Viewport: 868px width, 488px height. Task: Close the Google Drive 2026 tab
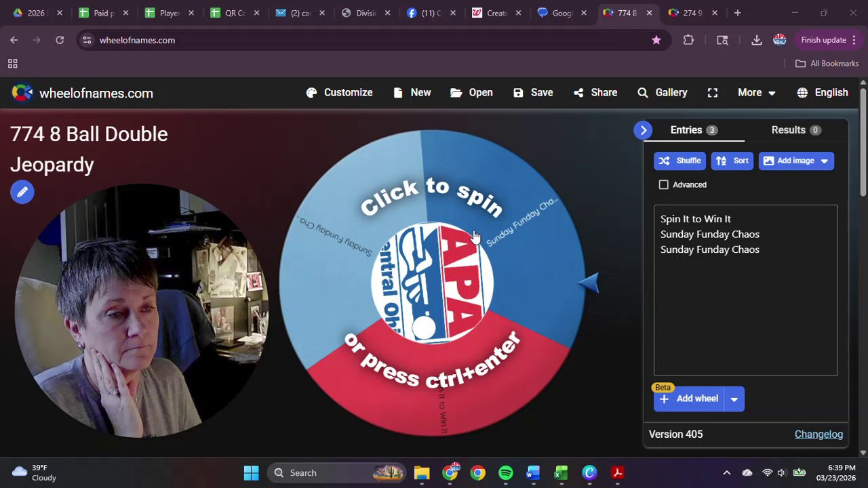pyautogui.click(x=60, y=13)
